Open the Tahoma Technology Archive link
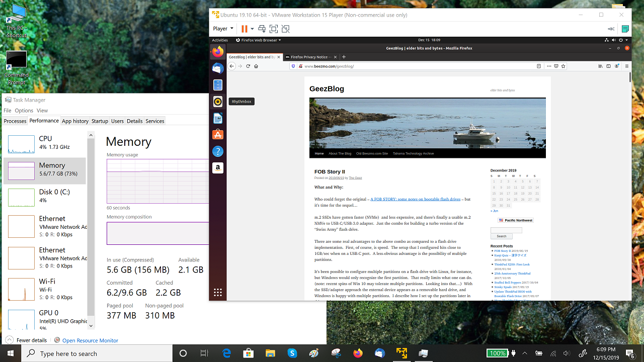 (x=413, y=153)
